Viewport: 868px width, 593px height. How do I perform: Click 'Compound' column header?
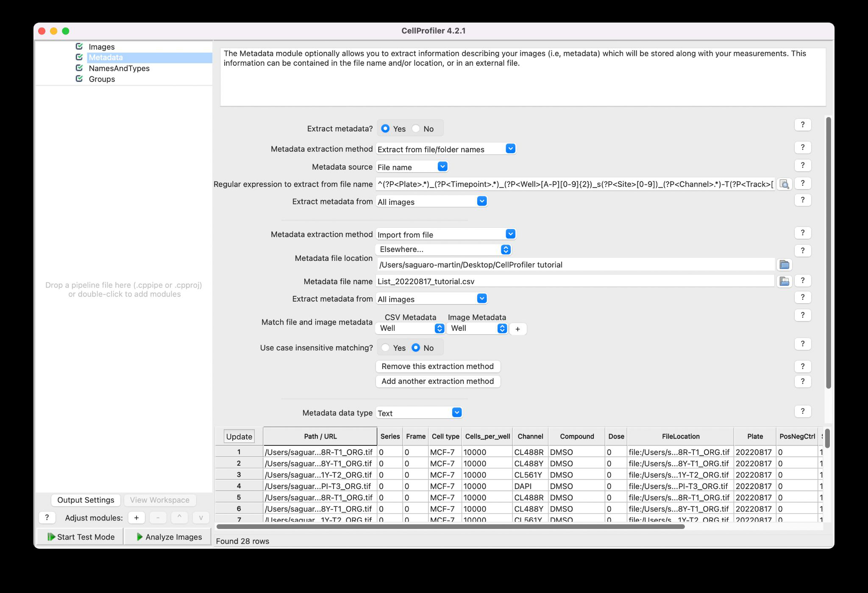click(577, 436)
